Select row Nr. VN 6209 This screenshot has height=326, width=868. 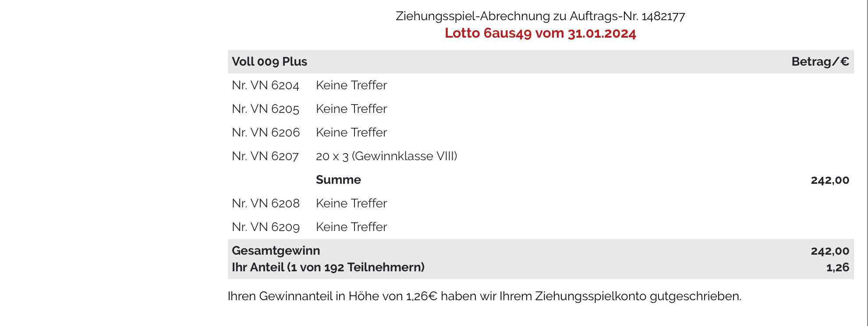[x=541, y=227]
